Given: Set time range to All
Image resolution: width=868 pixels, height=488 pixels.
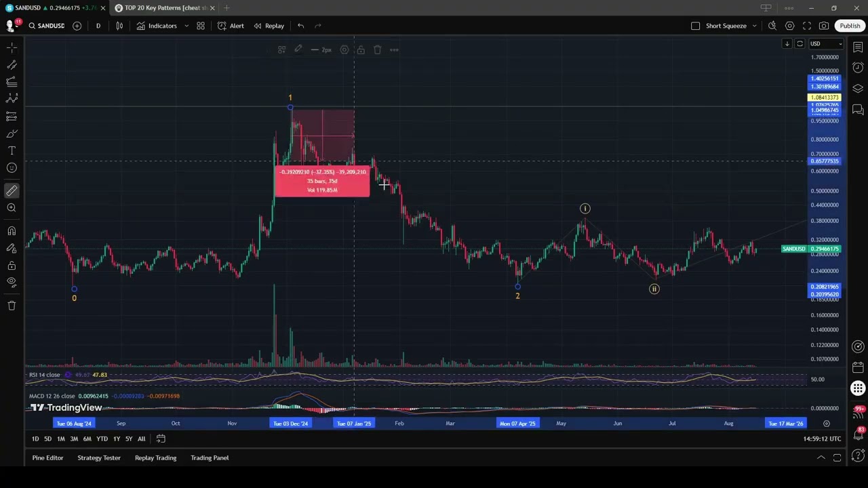Looking at the screenshot, I should pyautogui.click(x=141, y=439).
